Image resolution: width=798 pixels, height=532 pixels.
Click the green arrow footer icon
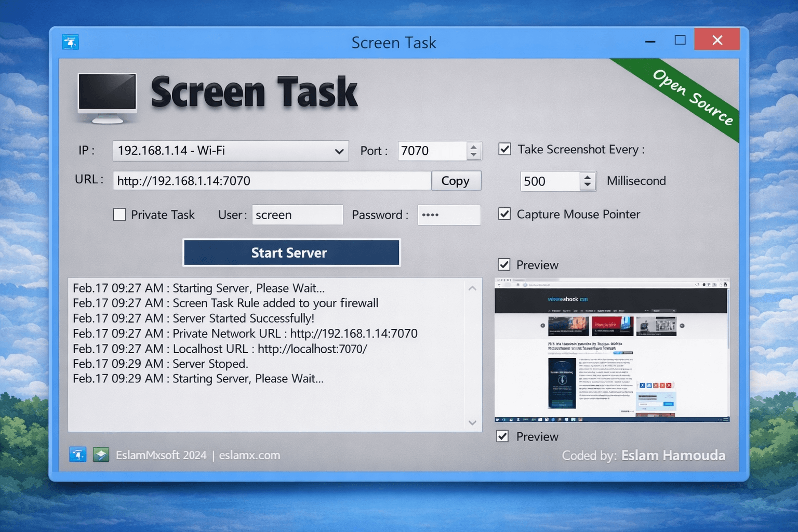coord(101,455)
